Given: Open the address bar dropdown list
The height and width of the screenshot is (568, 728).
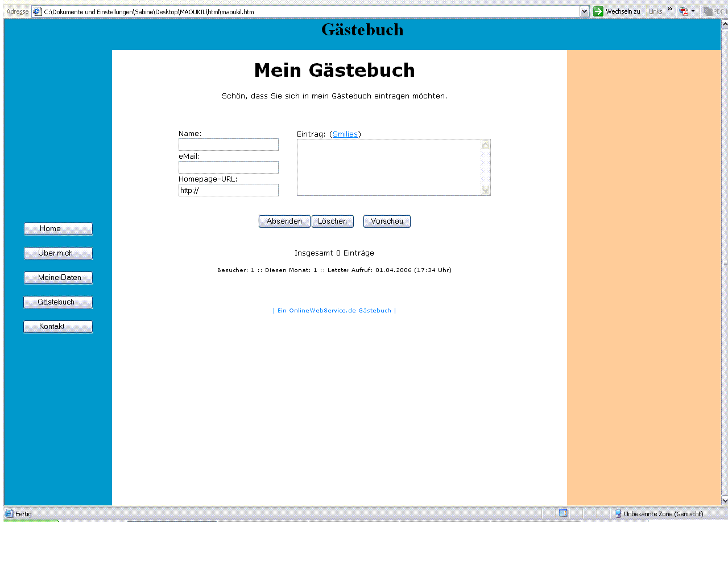Looking at the screenshot, I should click(584, 11).
